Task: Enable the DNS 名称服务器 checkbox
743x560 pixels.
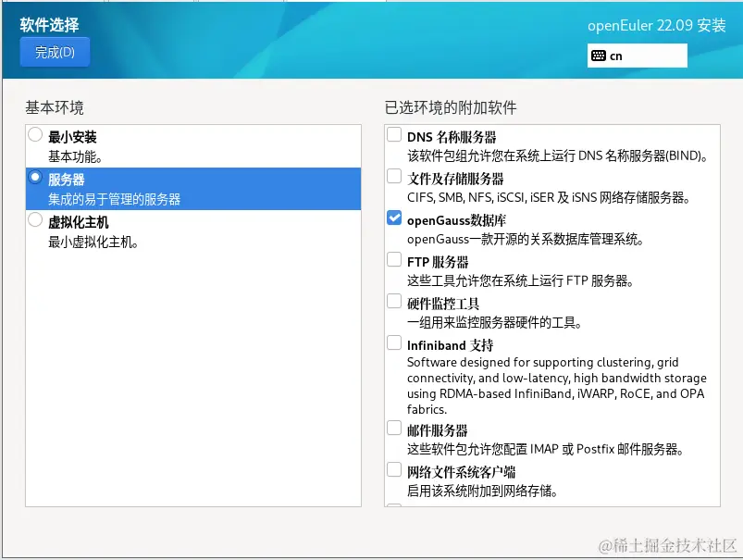Action: [394, 134]
